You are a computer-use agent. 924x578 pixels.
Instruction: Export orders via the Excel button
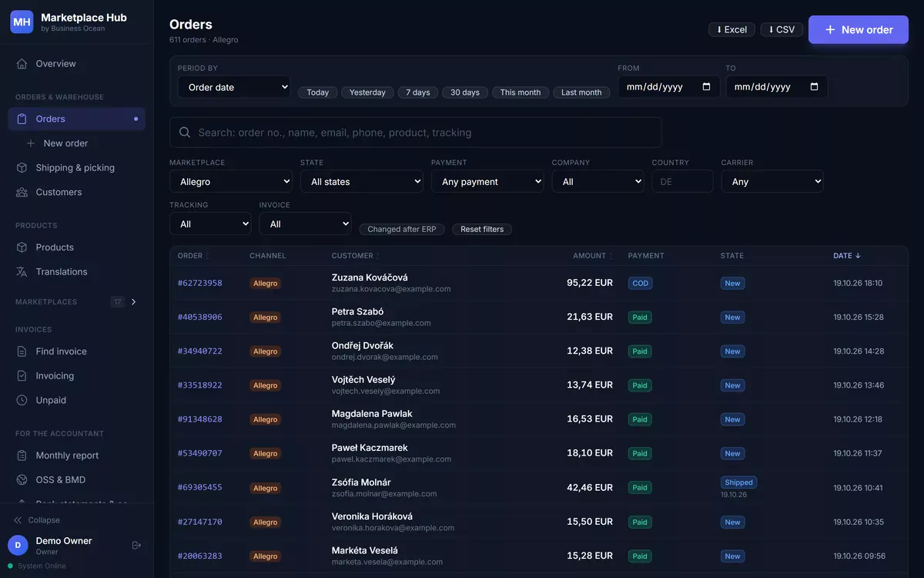(x=731, y=29)
